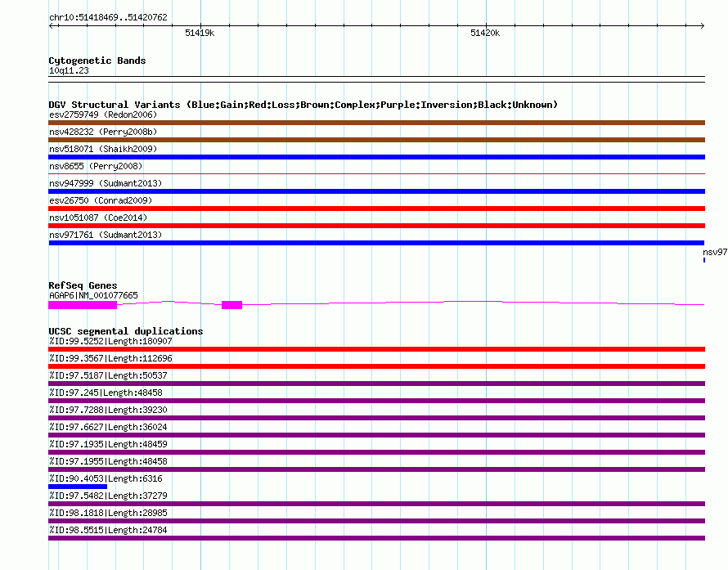The height and width of the screenshot is (570, 728).
Task: Open variant nsv971761 (Sudmant2013) label
Action: (x=106, y=235)
